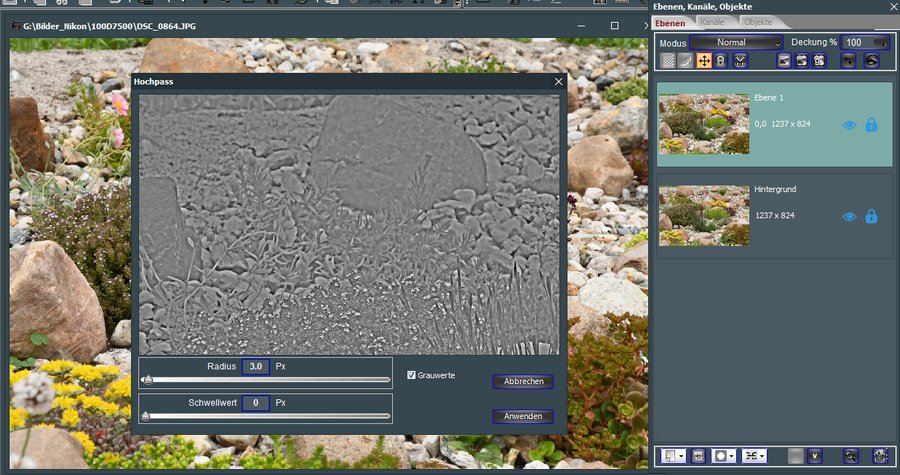Click the hatched transparency icon
This screenshot has height=475, width=900.
pos(668,61)
